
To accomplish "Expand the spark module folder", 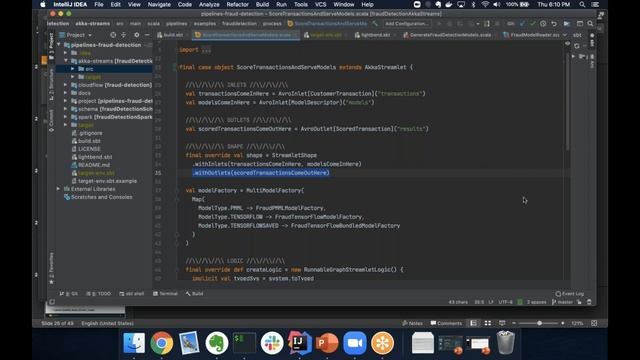I will pyautogui.click(x=65, y=117).
